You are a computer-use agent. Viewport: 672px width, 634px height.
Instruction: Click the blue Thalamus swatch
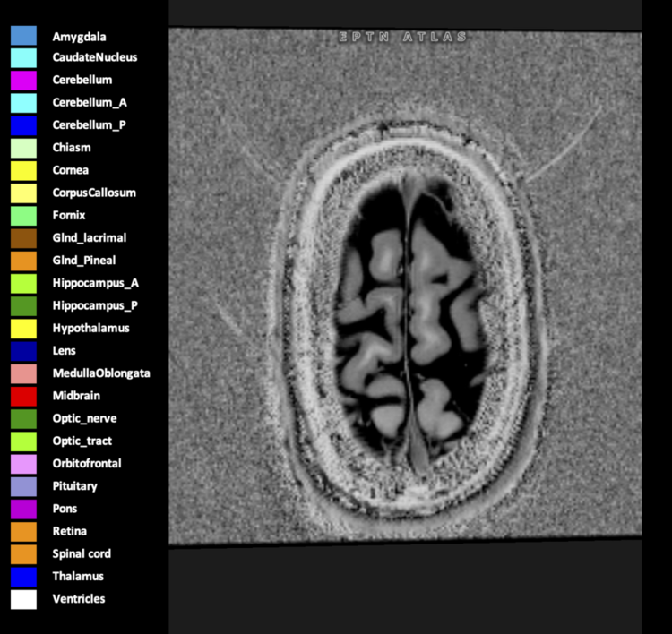tap(23, 577)
